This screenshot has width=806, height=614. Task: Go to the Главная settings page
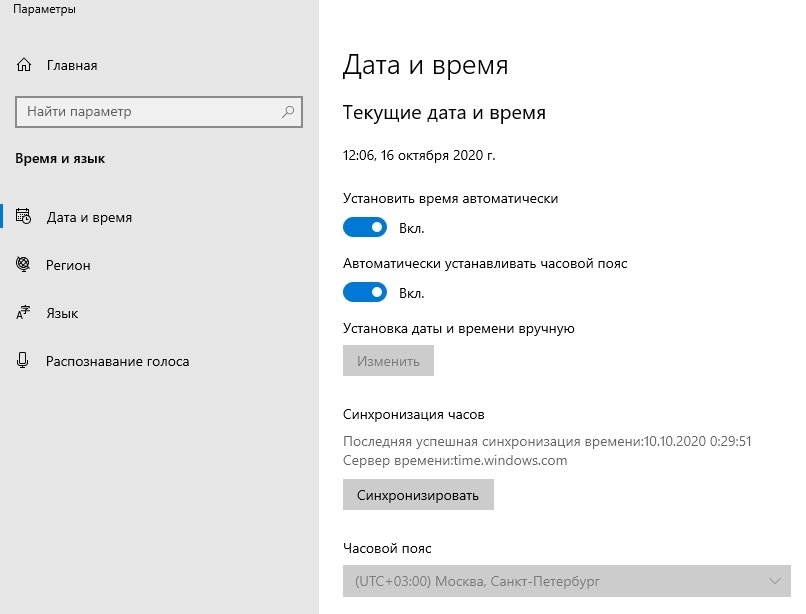(x=72, y=66)
